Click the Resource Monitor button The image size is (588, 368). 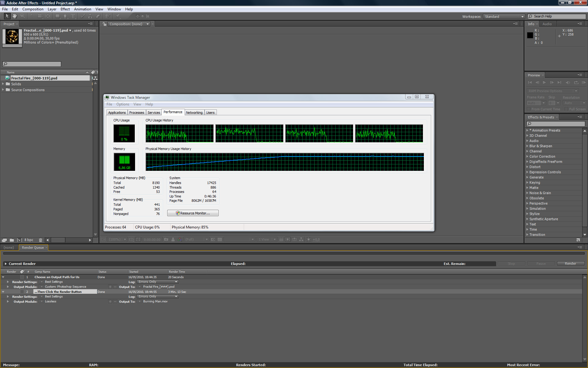coord(193,213)
